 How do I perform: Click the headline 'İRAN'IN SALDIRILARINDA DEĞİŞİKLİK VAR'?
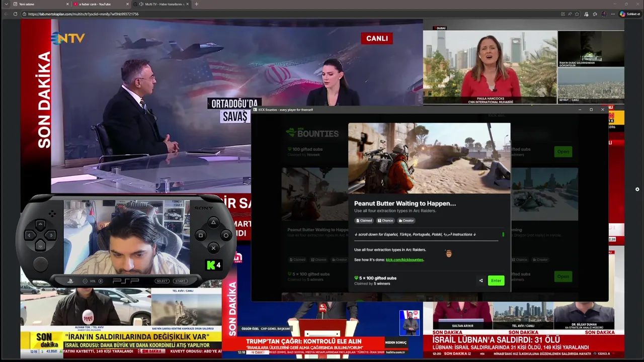(x=137, y=336)
